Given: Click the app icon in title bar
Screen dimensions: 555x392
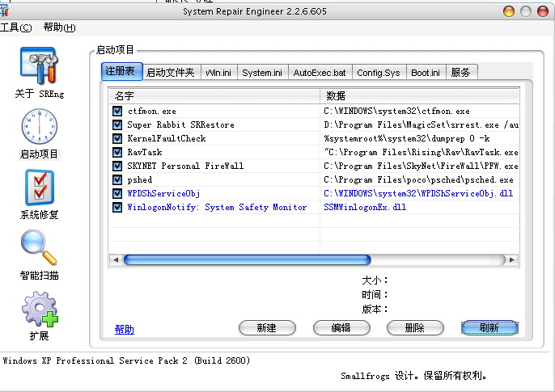Looking at the screenshot, I should point(4,11).
